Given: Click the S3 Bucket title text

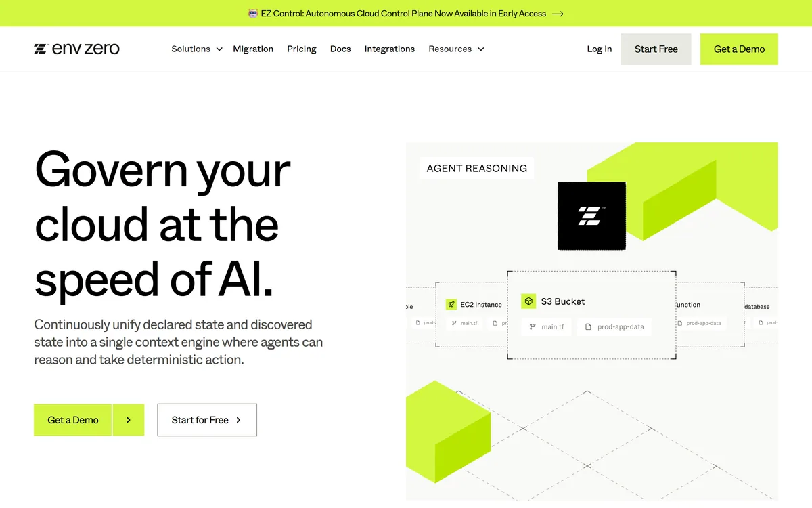Looking at the screenshot, I should coord(563,301).
